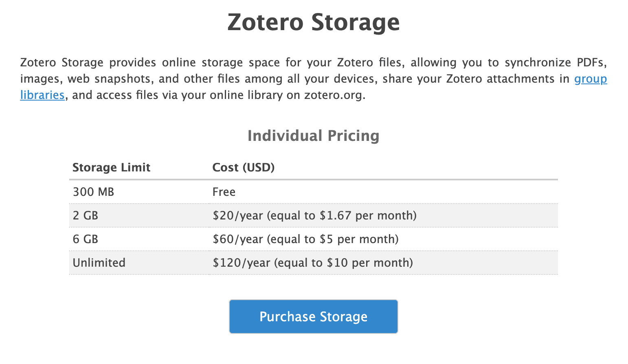This screenshot has width=628, height=364.
Task: Click the Purchase Storage button
Action: (x=313, y=317)
